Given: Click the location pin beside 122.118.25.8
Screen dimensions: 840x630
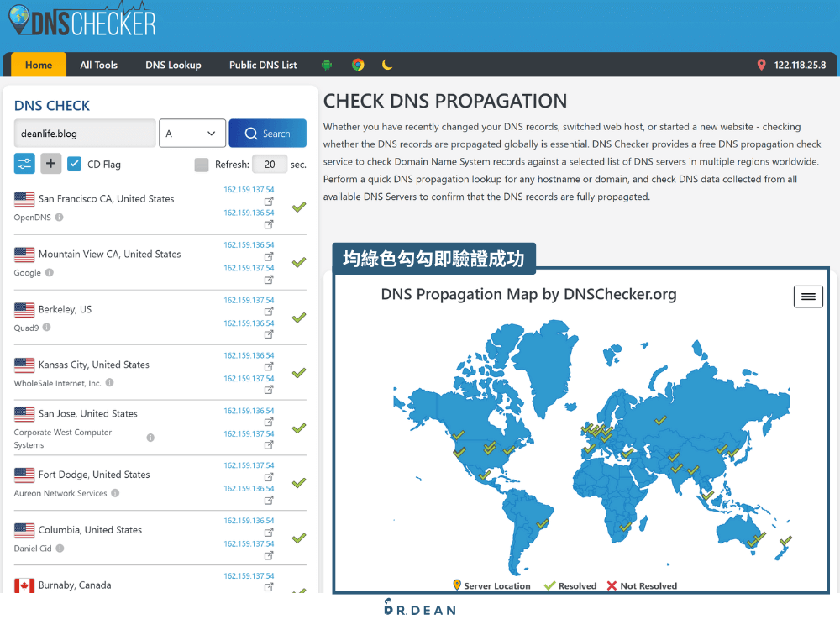Looking at the screenshot, I should [762, 63].
